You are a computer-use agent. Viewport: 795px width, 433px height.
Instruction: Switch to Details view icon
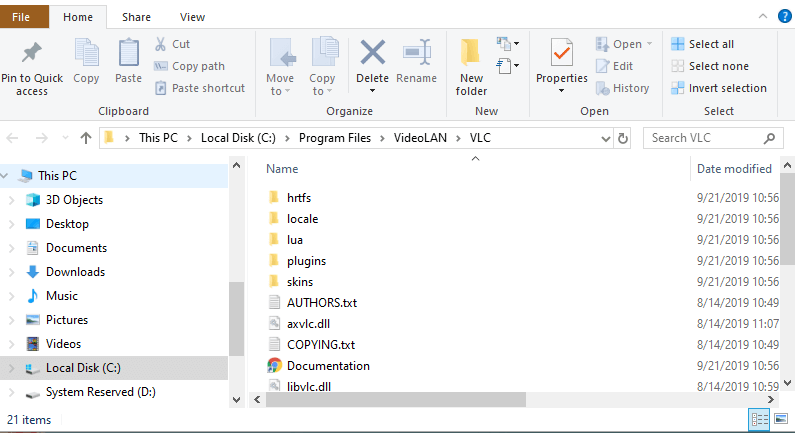click(x=759, y=420)
